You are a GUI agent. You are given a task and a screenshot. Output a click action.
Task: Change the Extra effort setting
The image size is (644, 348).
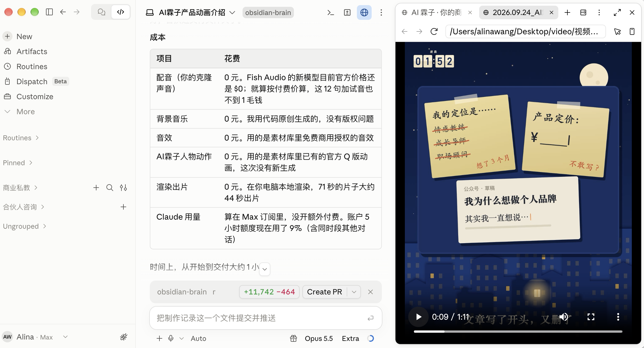(350, 338)
